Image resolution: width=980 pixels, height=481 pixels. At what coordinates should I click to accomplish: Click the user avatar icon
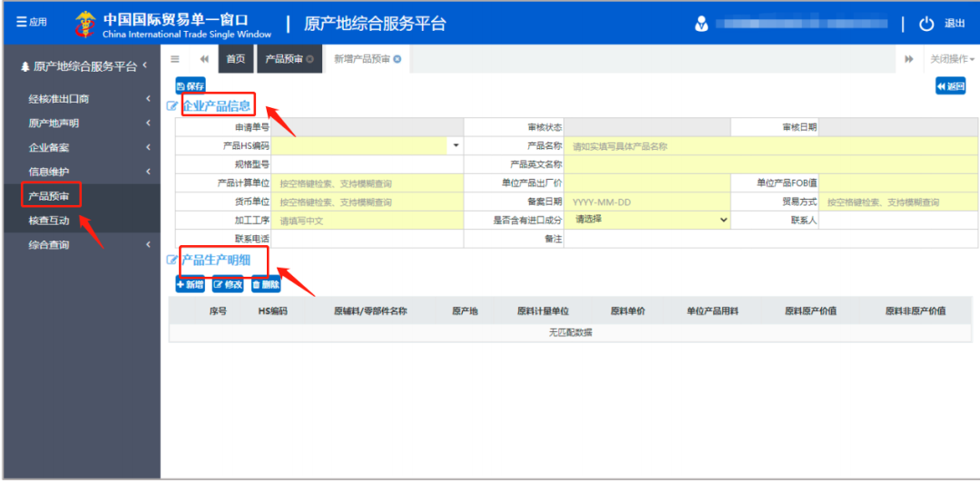[701, 24]
